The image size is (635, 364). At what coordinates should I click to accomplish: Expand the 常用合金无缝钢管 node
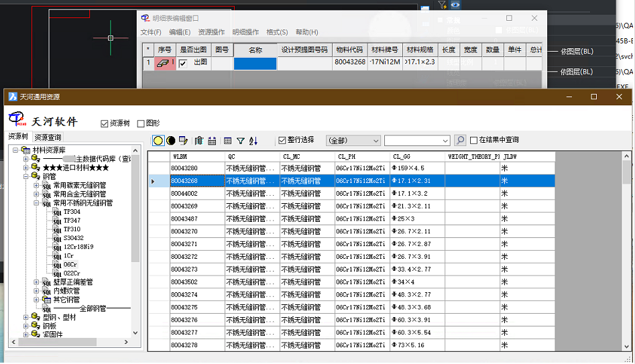pyautogui.click(x=36, y=194)
